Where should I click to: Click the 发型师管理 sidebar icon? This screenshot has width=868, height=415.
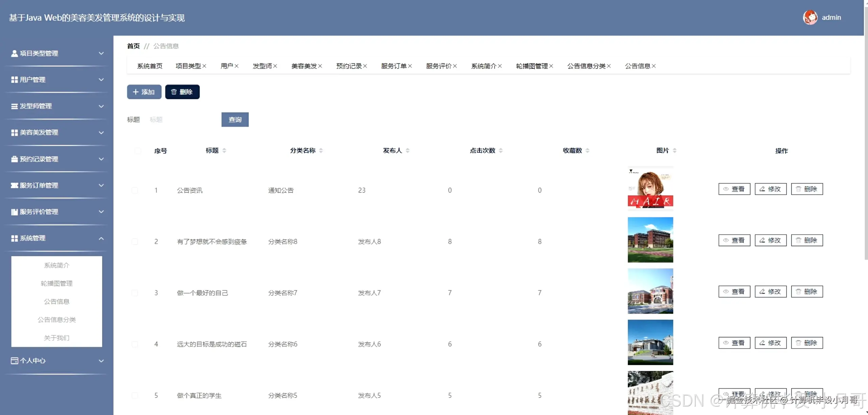[14, 106]
